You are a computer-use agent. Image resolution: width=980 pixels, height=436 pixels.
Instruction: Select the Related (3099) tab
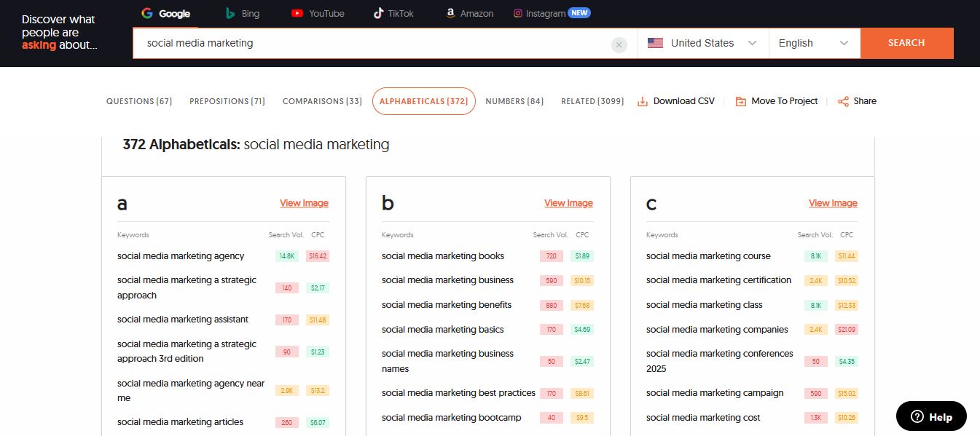[x=592, y=101]
